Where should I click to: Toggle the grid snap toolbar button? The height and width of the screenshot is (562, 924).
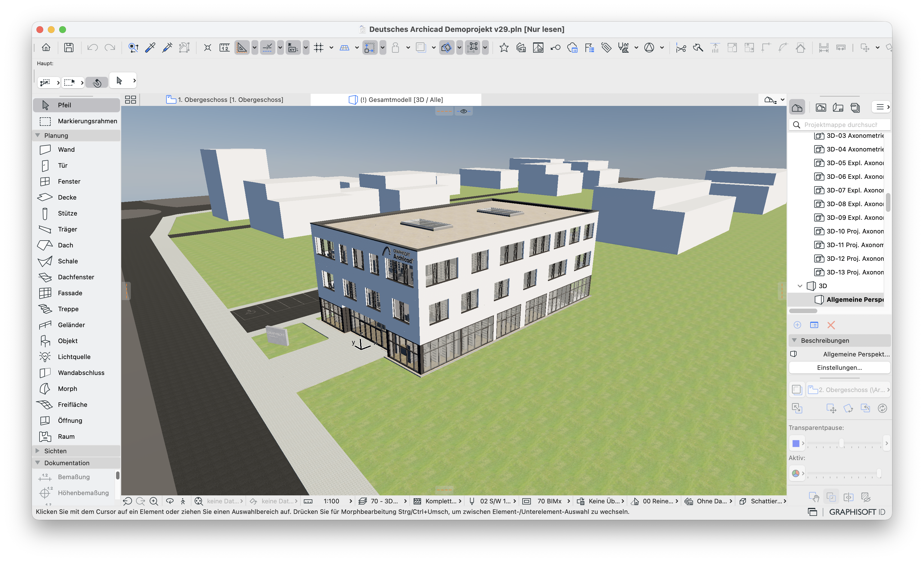coord(318,48)
